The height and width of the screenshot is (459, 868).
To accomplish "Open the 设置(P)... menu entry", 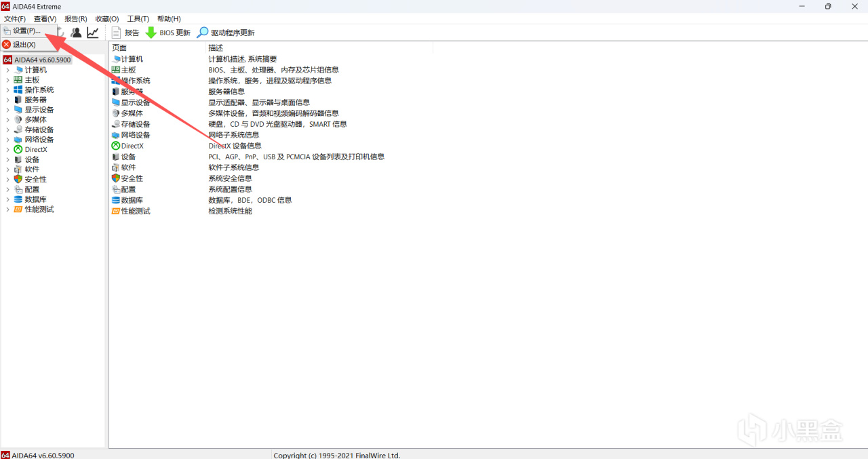I will (x=27, y=31).
